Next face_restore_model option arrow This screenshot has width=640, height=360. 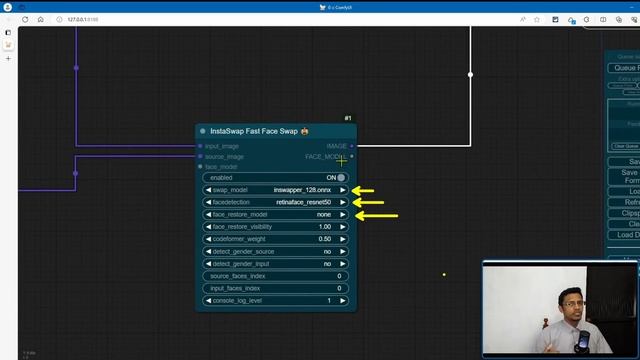(343, 214)
